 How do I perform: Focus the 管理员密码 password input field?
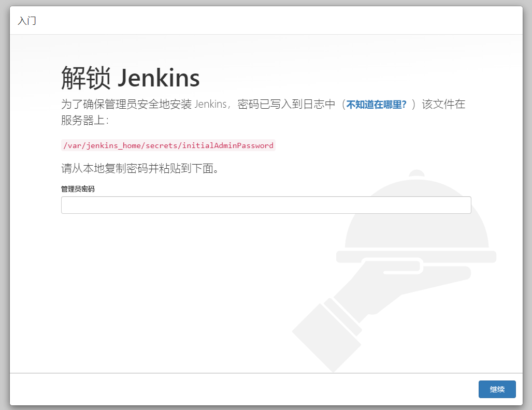[266, 205]
